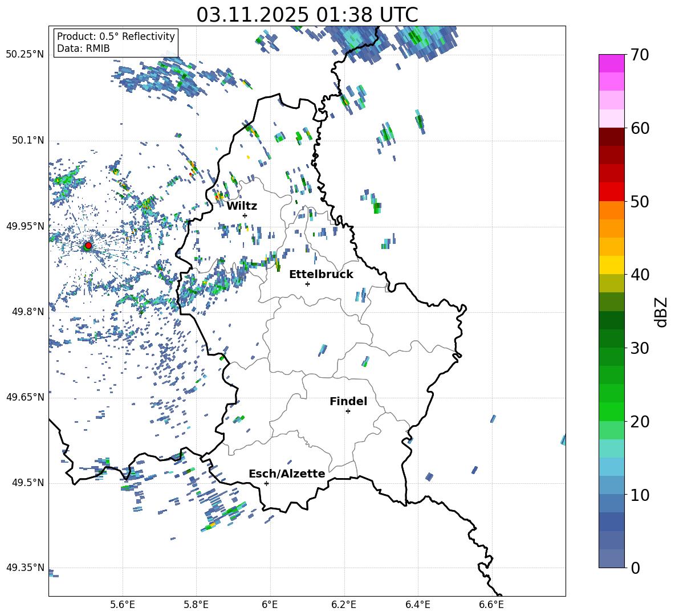
Task: Choose the dark maroon swatch below 60
Action: [x=612, y=137]
